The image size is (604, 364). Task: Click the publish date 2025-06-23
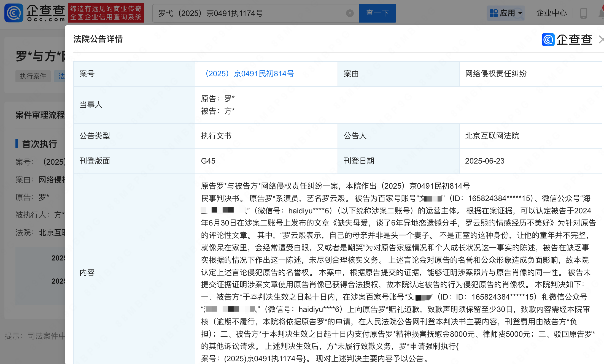(485, 161)
